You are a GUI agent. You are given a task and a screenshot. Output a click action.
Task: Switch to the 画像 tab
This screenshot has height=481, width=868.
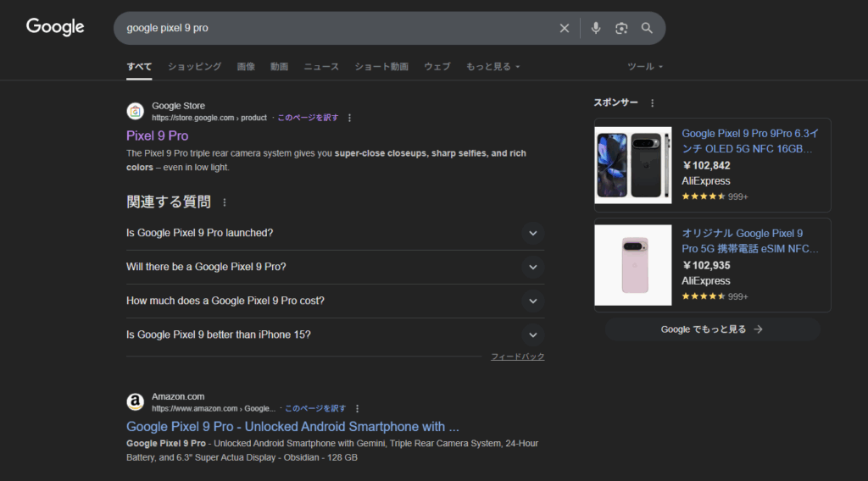[246, 67]
